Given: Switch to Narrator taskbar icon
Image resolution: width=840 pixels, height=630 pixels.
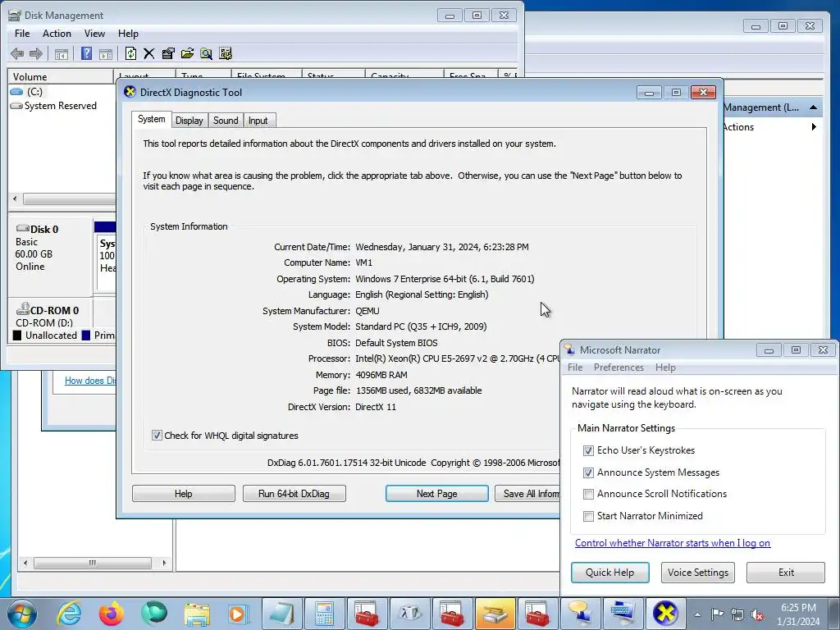Looking at the screenshot, I should tap(580, 614).
